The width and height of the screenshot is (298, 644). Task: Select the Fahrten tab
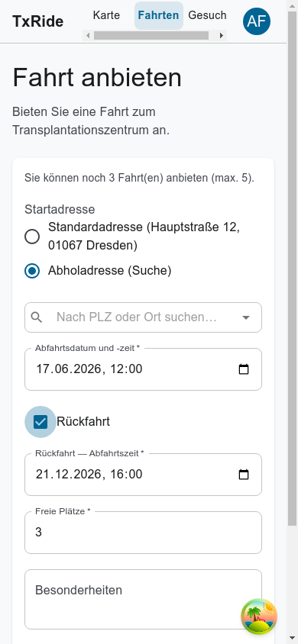pyautogui.click(x=159, y=15)
